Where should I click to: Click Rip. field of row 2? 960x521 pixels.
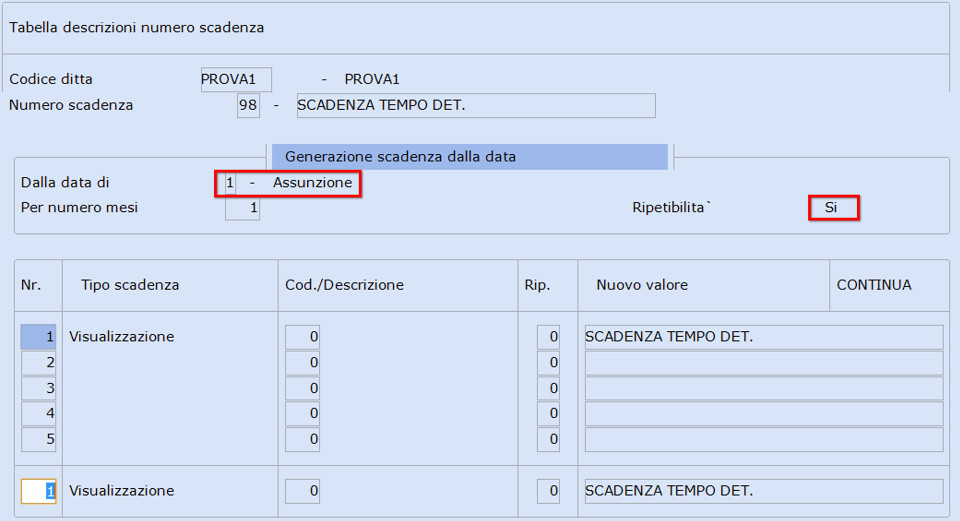tap(549, 362)
